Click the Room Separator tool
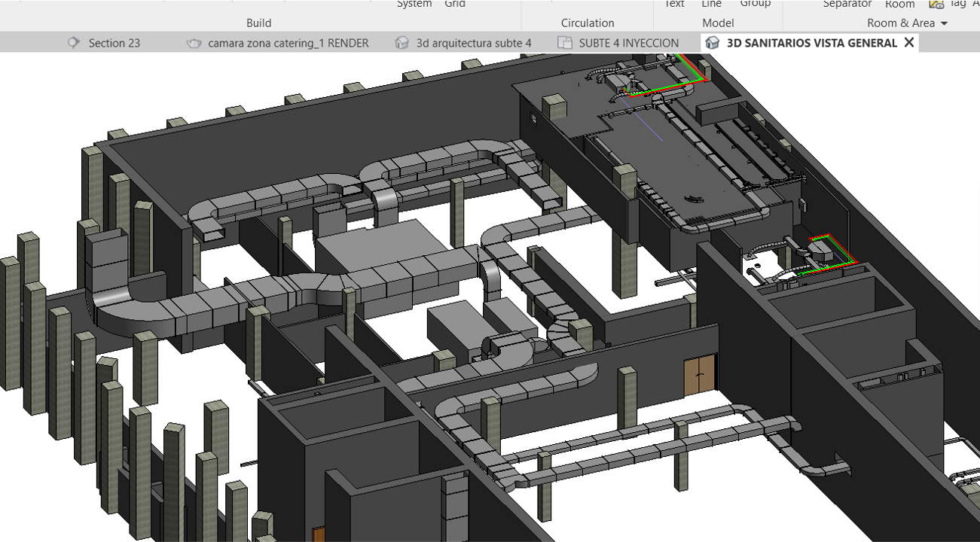Image resolution: width=980 pixels, height=542 pixels. click(x=847, y=4)
